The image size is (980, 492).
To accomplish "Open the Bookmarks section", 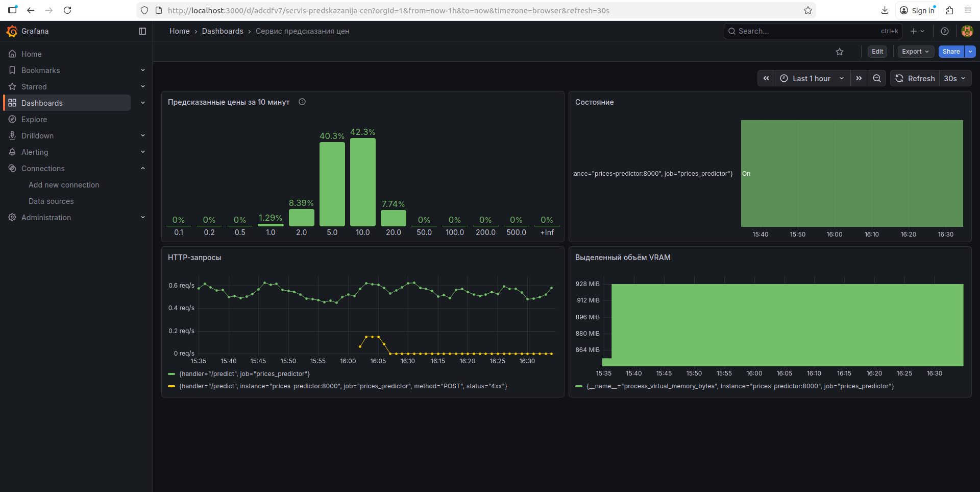I will [x=40, y=70].
